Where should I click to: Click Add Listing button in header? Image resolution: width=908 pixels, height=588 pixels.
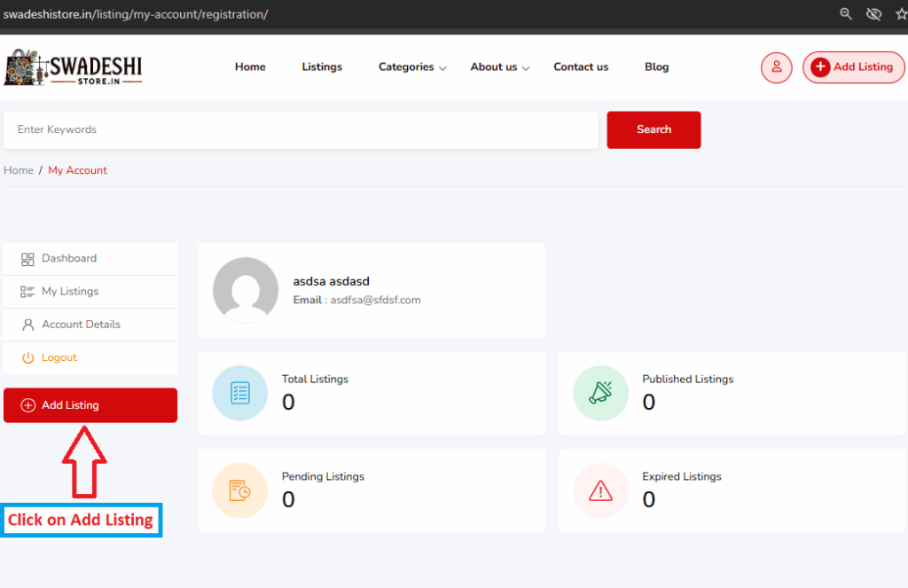(853, 67)
